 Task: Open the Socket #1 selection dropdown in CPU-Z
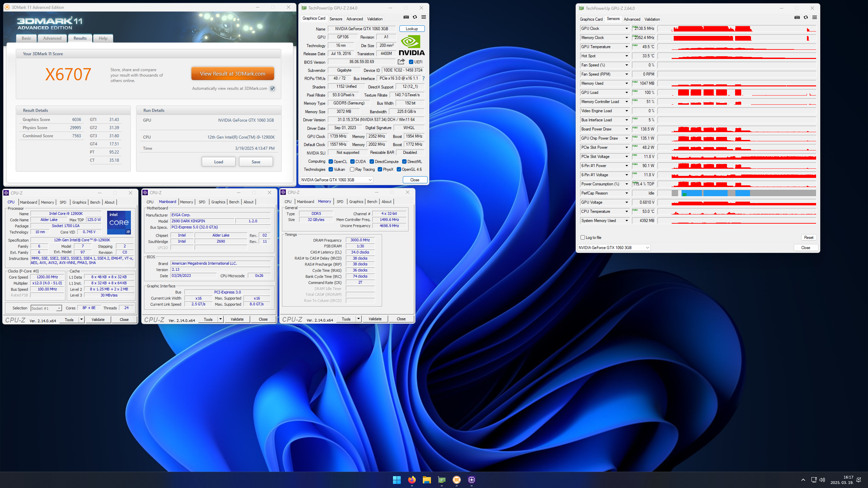pos(46,308)
